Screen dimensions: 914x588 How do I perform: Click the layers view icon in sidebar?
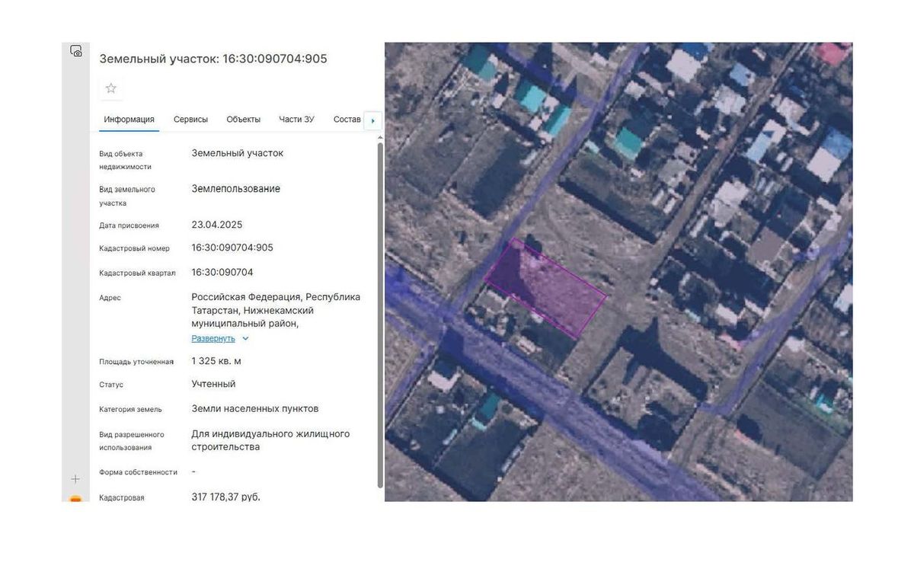pos(75,51)
